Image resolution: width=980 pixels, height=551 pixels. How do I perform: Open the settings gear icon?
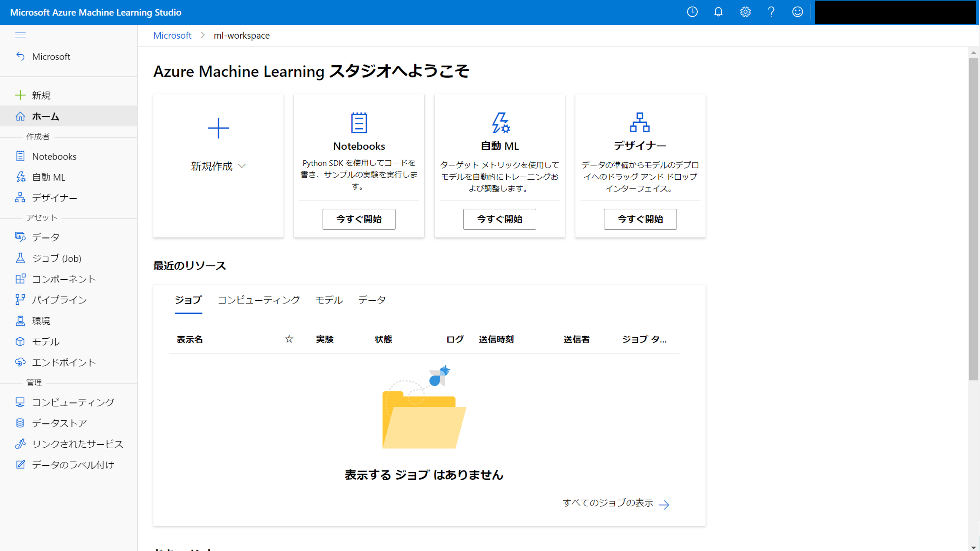click(x=745, y=12)
